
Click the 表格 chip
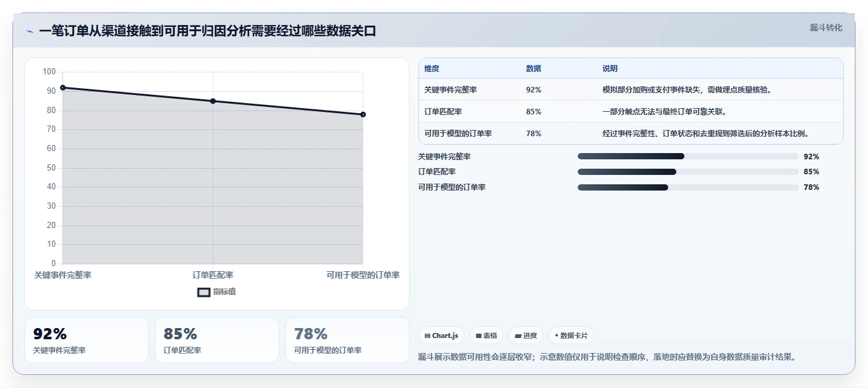tap(486, 336)
